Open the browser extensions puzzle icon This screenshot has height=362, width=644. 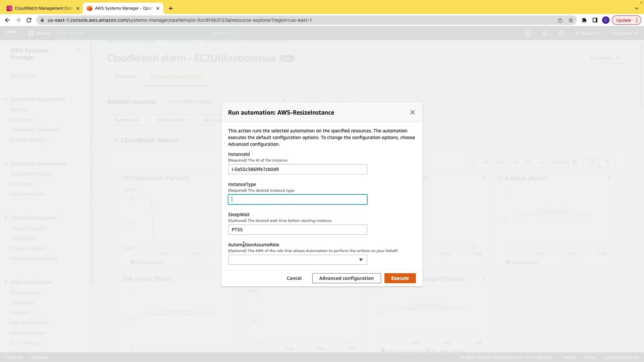[x=584, y=20]
